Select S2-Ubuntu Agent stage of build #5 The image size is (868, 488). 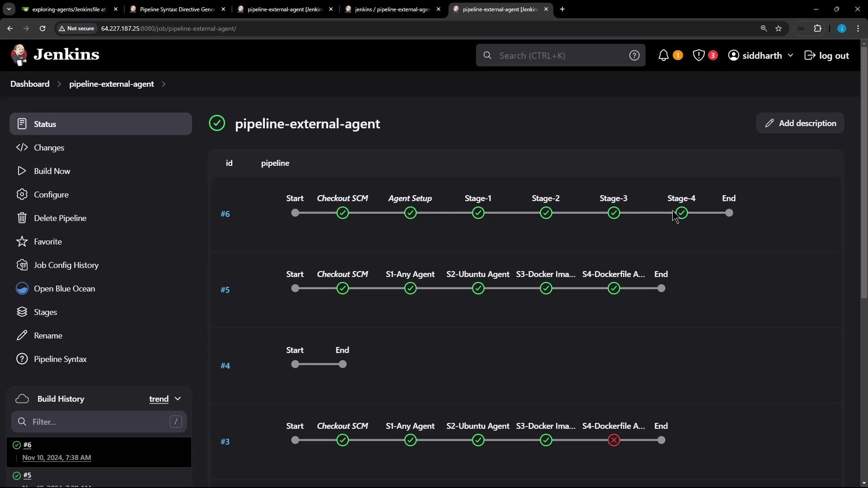pos(478,288)
